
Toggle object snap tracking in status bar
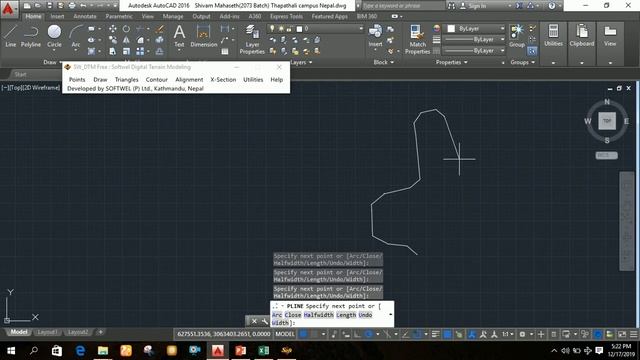(x=406, y=334)
